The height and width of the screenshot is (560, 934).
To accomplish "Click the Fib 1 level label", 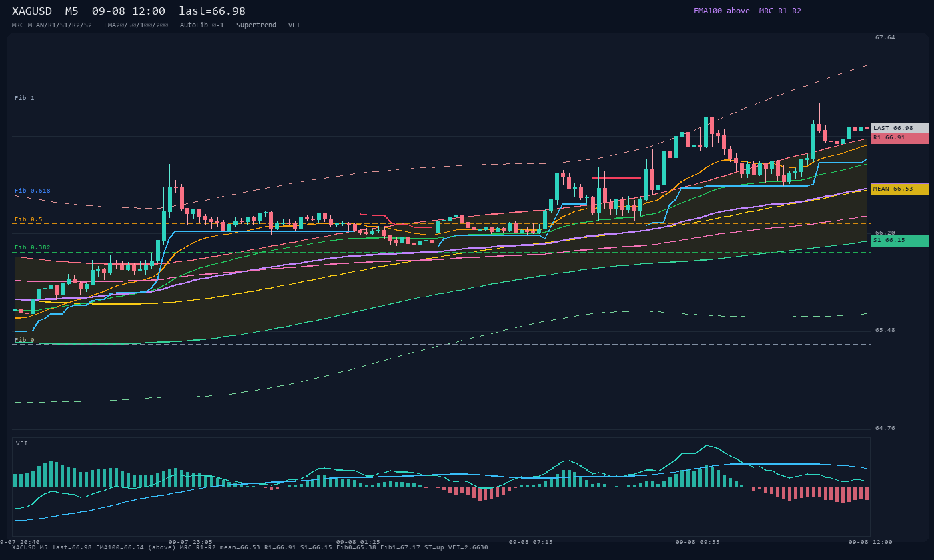I will point(25,98).
